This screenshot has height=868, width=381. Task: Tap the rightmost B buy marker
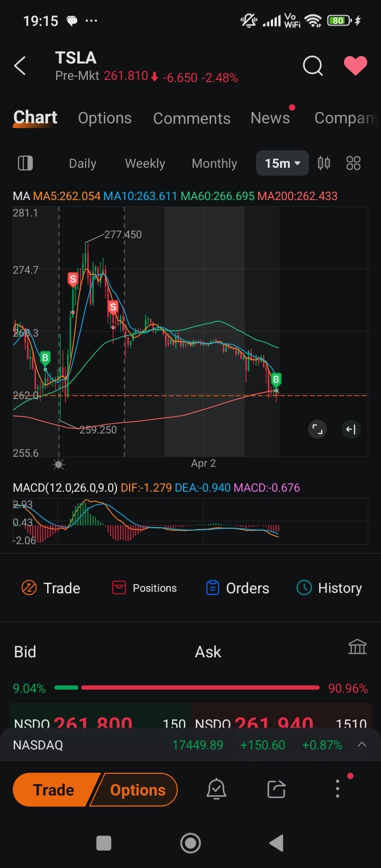tap(276, 379)
